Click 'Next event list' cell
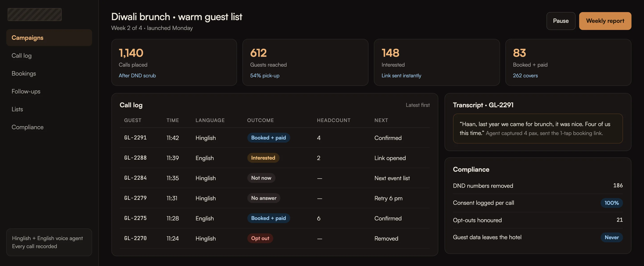This screenshot has width=644, height=266. pos(392,178)
